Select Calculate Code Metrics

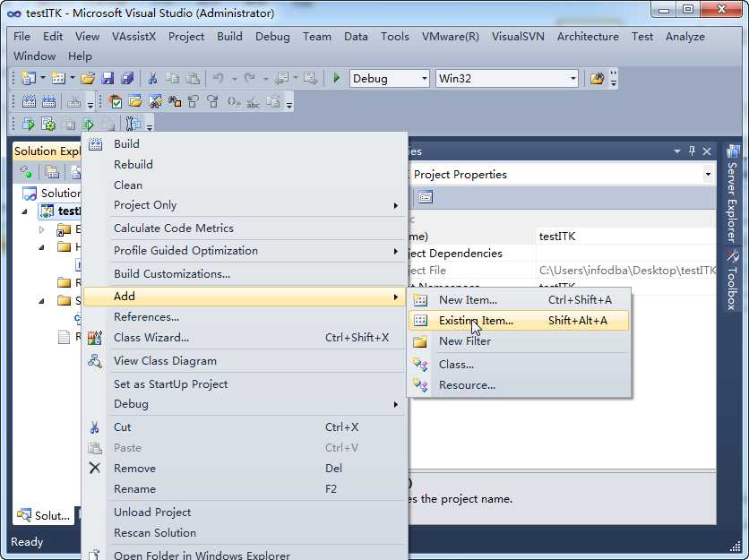[x=245, y=228]
